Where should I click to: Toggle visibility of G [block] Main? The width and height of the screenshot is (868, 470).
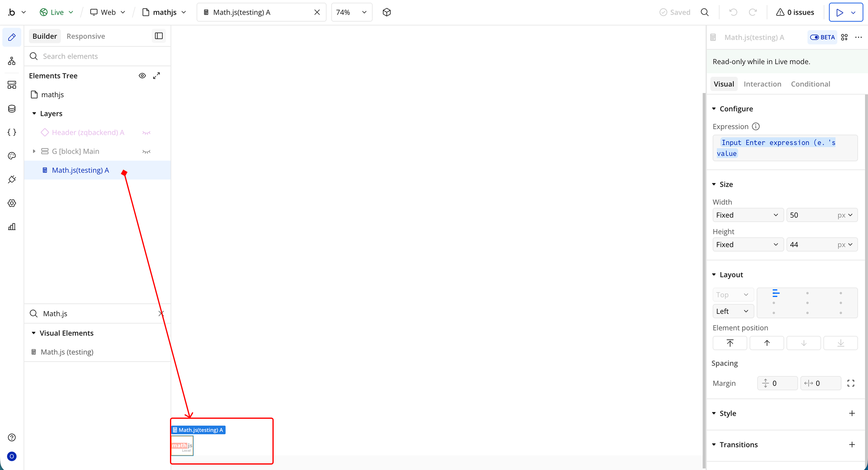tap(146, 151)
